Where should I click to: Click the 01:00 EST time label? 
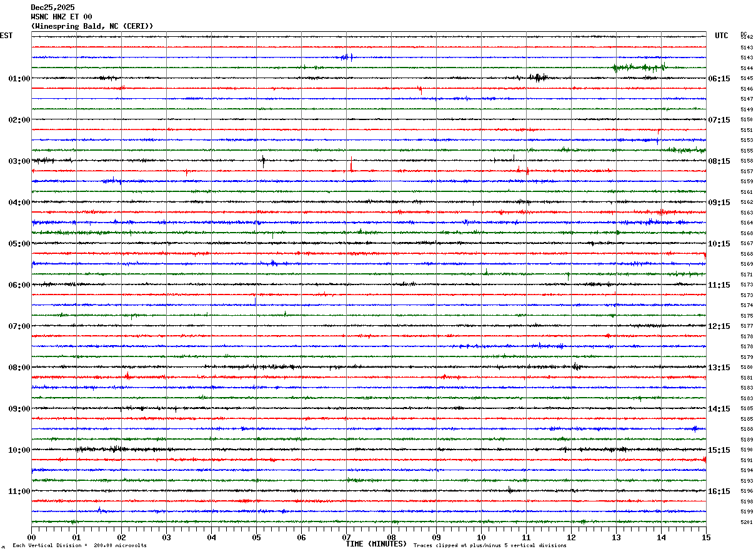(x=19, y=79)
